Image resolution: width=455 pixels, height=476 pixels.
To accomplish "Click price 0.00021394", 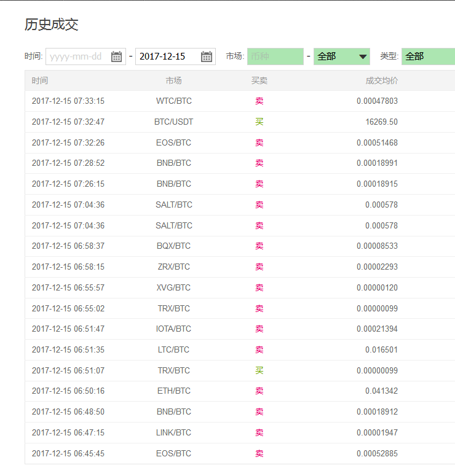I will (377, 329).
